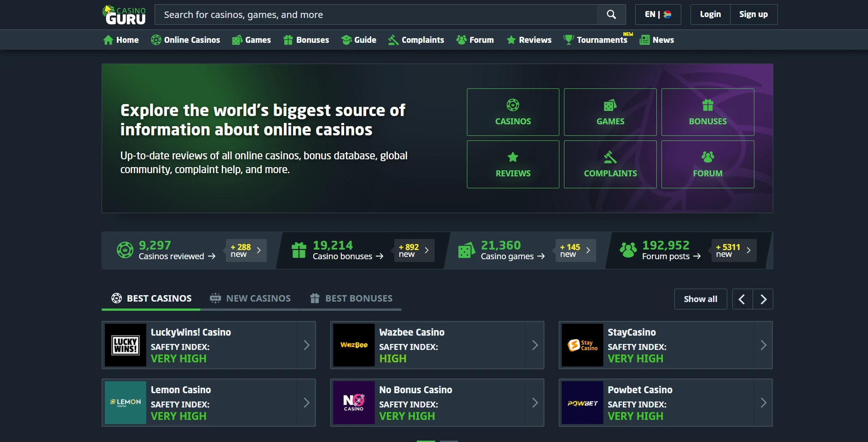Expand the Wazbee Casino entry chevron
The width and height of the screenshot is (868, 442).
[535, 345]
